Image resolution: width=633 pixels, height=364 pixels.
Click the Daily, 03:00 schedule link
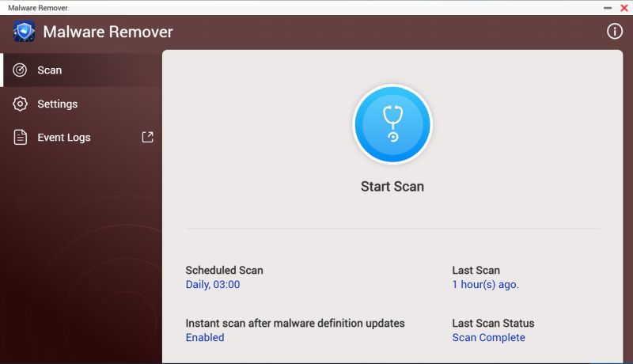(x=213, y=285)
